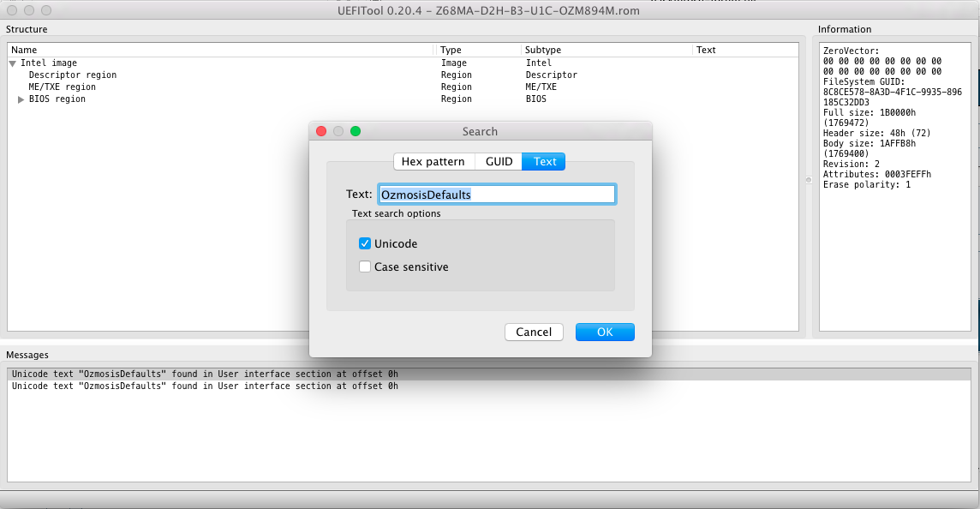Switch to the Hex pattern tab

pyautogui.click(x=433, y=161)
